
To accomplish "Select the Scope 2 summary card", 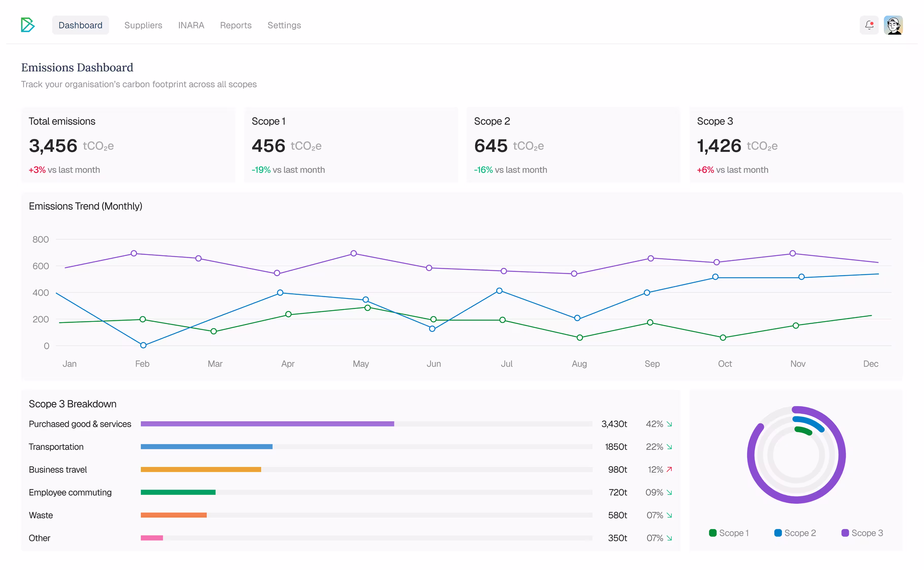I will (573, 145).
